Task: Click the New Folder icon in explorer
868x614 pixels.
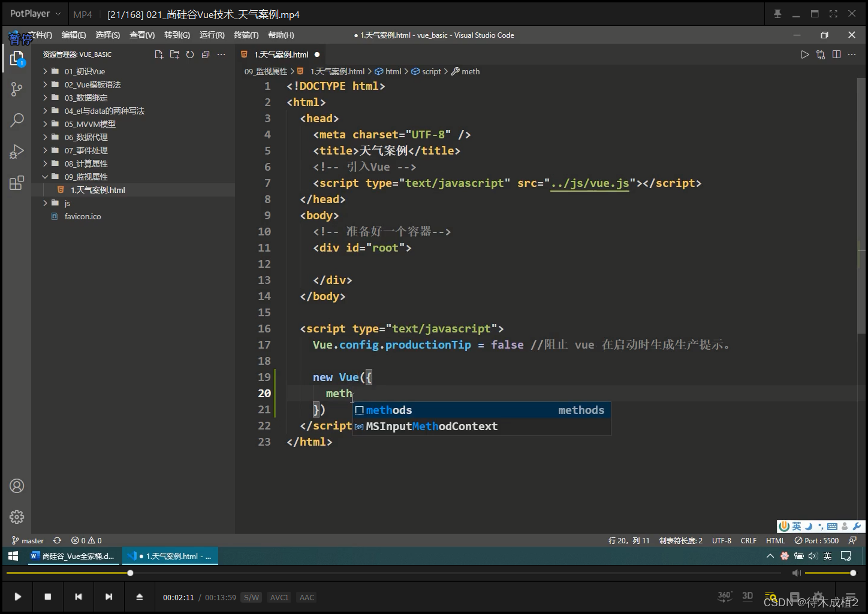Action: [x=174, y=55]
